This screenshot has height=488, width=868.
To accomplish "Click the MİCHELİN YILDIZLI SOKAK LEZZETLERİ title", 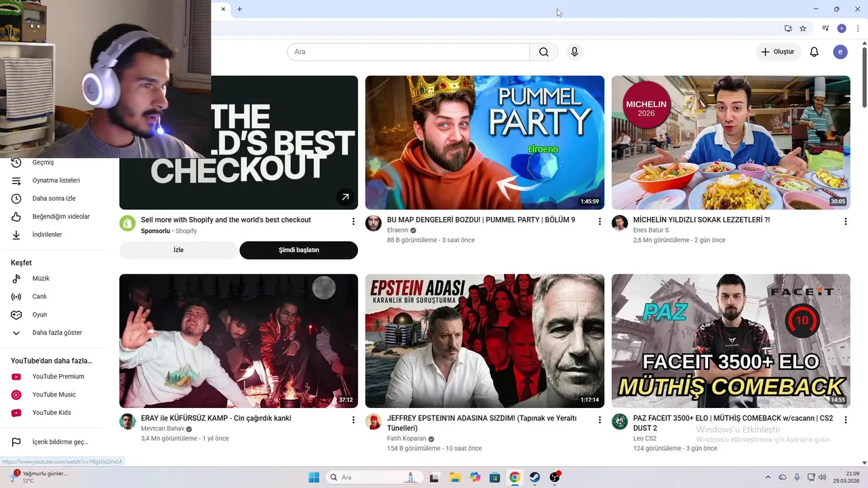I will click(701, 220).
